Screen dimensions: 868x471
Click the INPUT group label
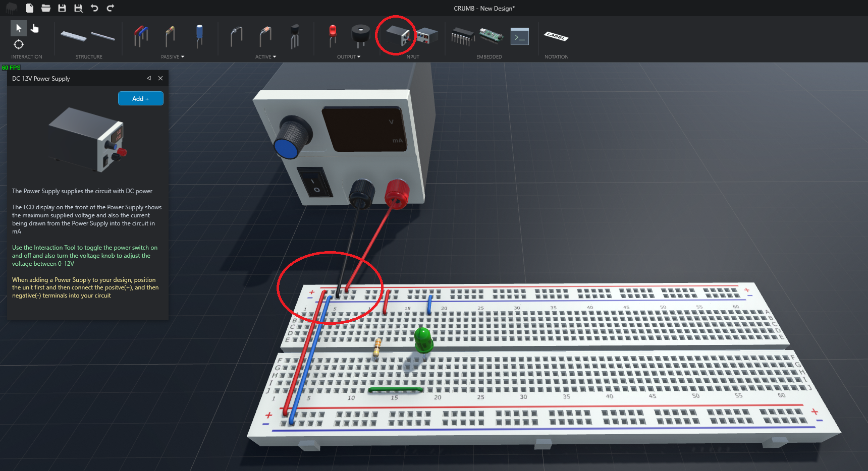[412, 57]
